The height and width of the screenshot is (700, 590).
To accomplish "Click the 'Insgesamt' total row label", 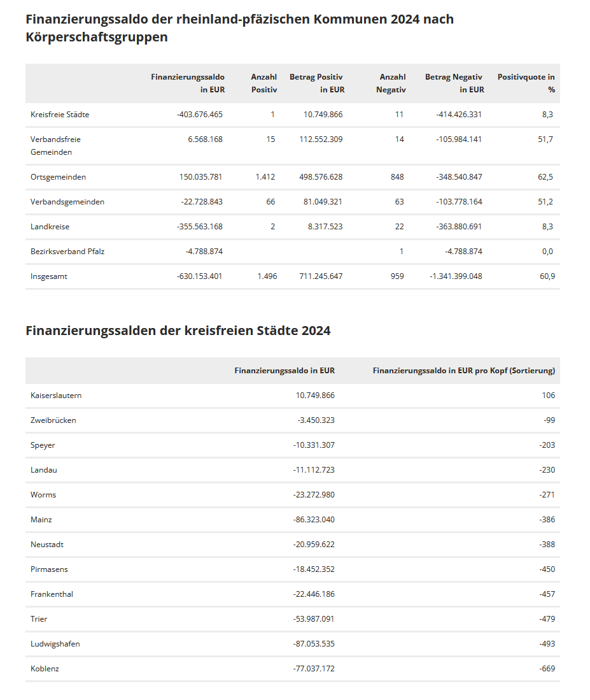I will click(49, 276).
